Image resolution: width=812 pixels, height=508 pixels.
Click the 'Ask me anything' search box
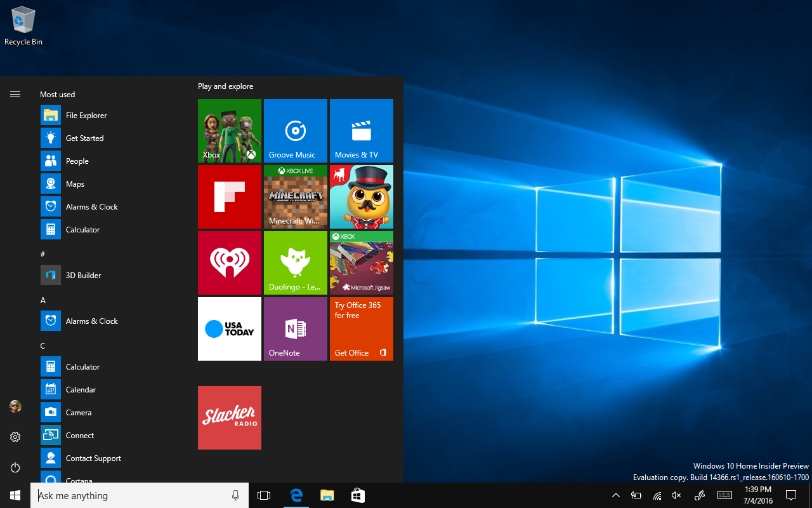coord(132,495)
